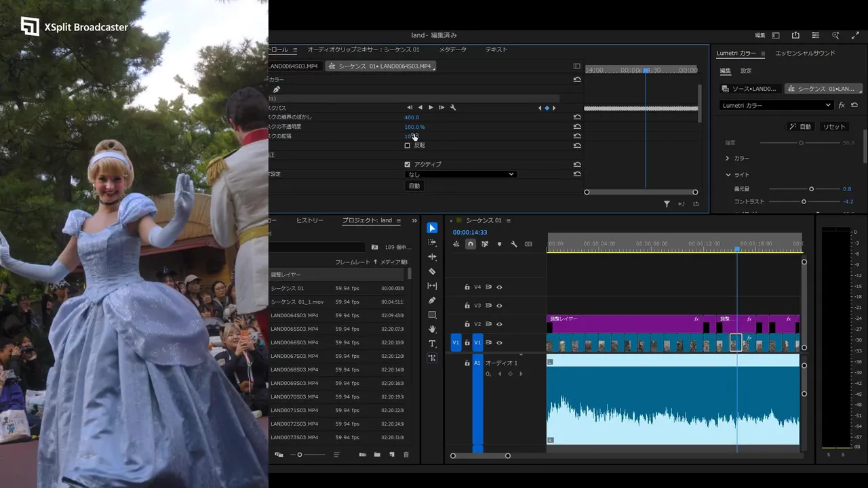Open the プロジェクト: land panel menu
This screenshot has height=488, width=868.
(399, 220)
